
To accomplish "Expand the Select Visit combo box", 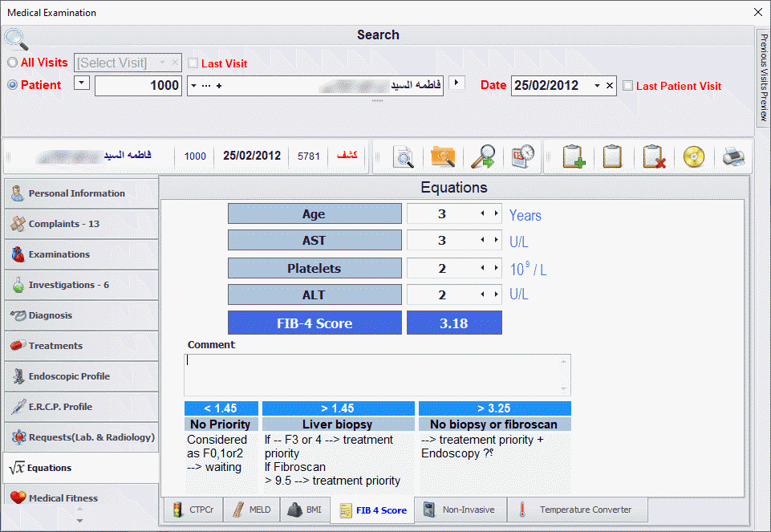I will click(163, 63).
